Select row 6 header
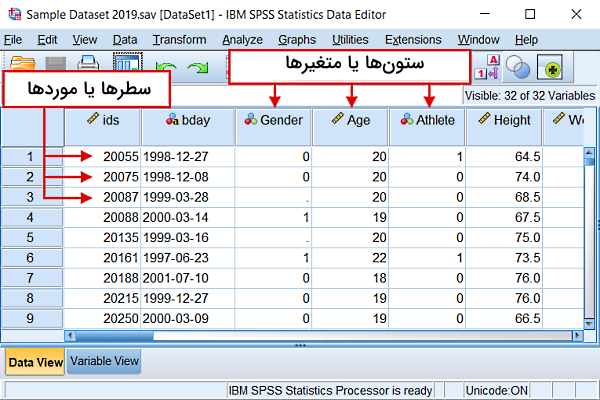This screenshot has height=400, width=600. coord(32,258)
